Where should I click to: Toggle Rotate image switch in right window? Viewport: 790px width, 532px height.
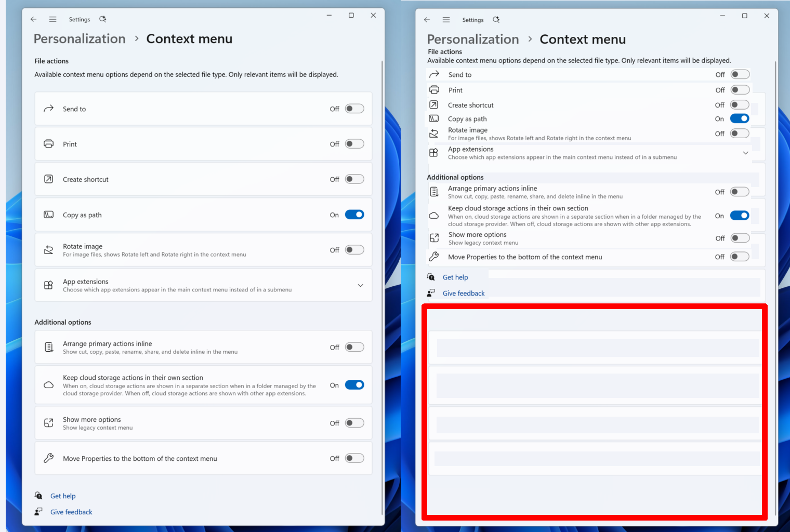(740, 134)
